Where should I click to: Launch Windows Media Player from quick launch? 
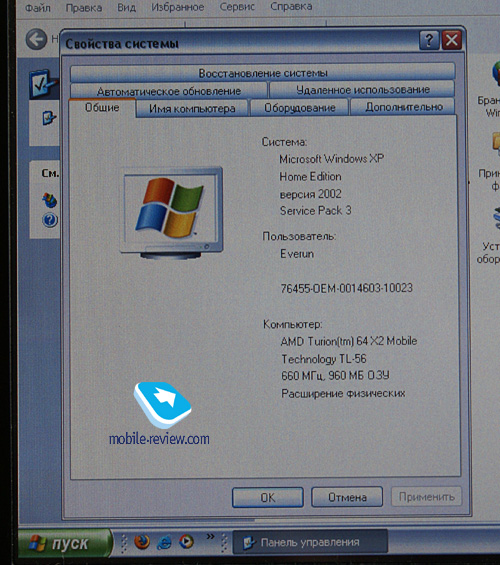click(186, 541)
